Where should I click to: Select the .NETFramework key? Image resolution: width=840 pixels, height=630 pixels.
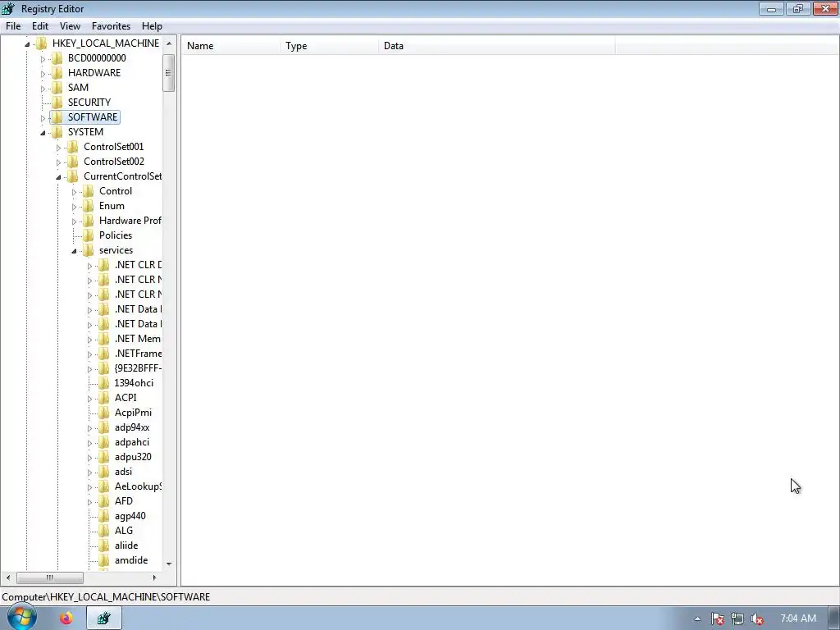click(138, 354)
